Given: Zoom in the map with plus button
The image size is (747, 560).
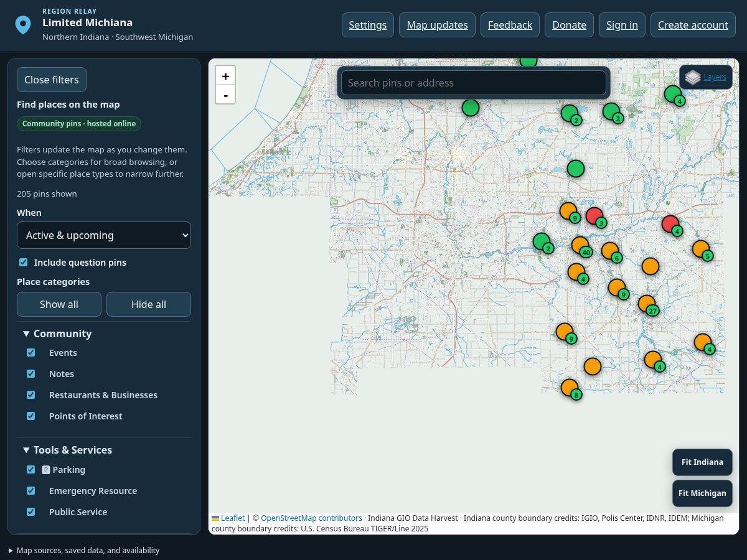Looking at the screenshot, I should pos(225,76).
